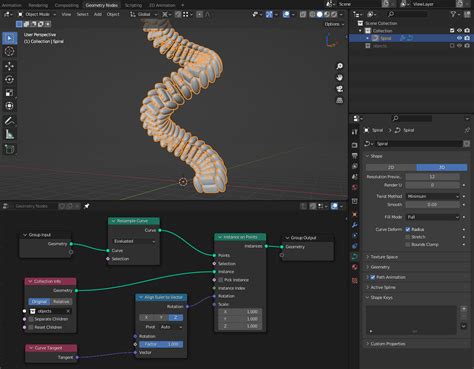Open the Tool properties tab icon

coord(355,132)
